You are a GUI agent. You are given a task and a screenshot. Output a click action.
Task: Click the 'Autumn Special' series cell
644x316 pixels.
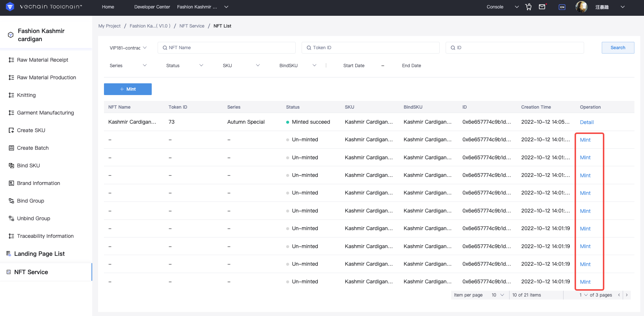(246, 122)
